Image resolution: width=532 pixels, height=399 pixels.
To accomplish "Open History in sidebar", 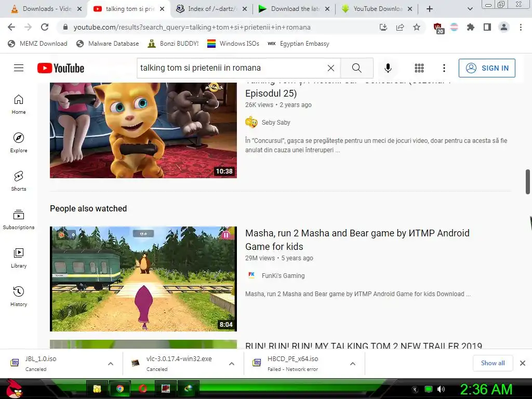I will point(19,296).
